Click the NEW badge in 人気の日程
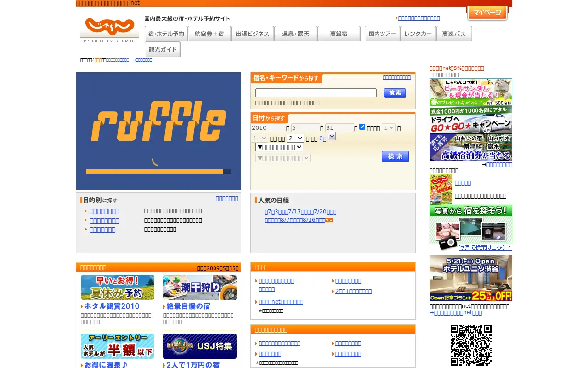588x368 pixels. tap(328, 220)
